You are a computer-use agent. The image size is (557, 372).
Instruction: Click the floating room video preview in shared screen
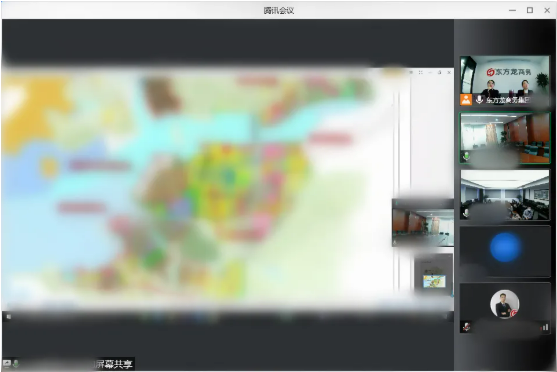click(x=423, y=223)
